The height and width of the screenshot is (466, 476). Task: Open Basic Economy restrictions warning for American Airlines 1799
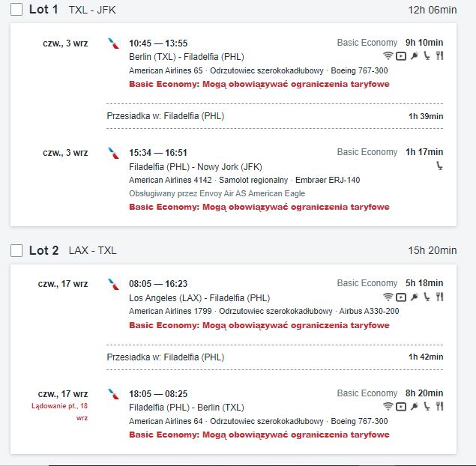click(x=259, y=325)
